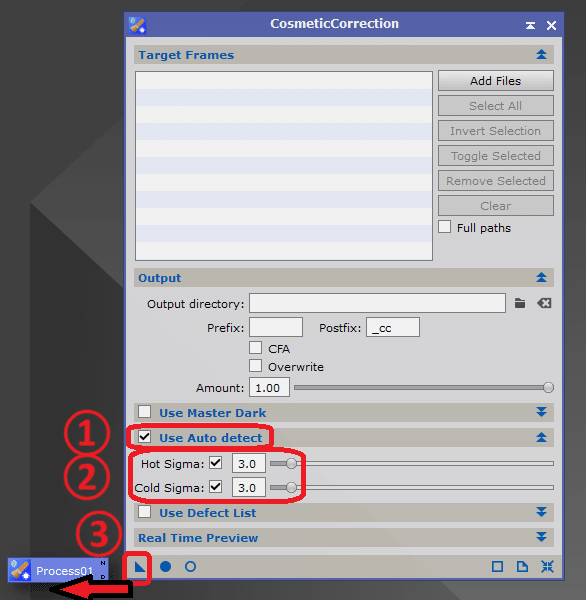Click the Cold Sigma slider handle
The image size is (586, 600).
[x=291, y=488]
